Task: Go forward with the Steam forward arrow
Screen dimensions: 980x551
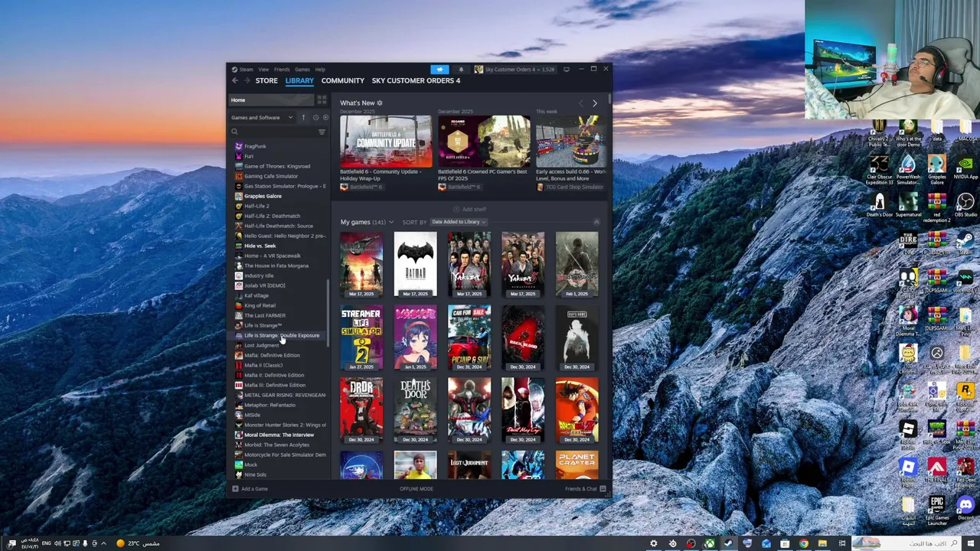Action: [x=247, y=80]
